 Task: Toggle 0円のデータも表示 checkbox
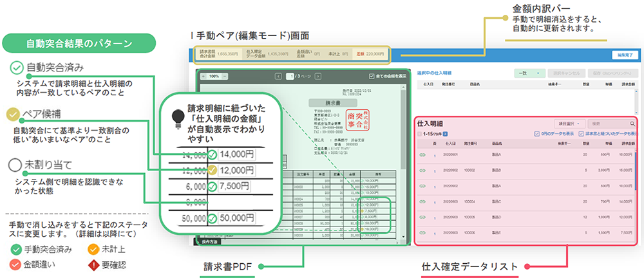point(538,134)
